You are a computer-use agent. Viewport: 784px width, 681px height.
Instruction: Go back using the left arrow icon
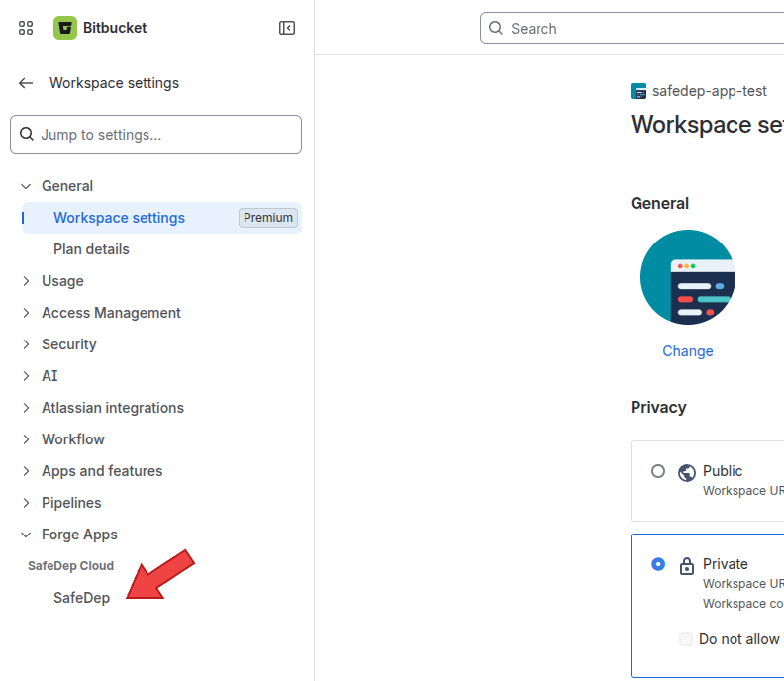click(x=26, y=83)
